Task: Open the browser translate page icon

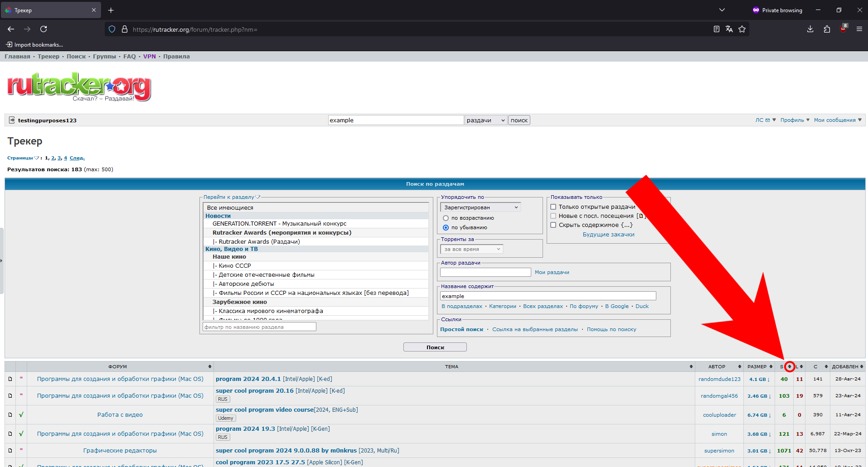Action: (x=729, y=29)
